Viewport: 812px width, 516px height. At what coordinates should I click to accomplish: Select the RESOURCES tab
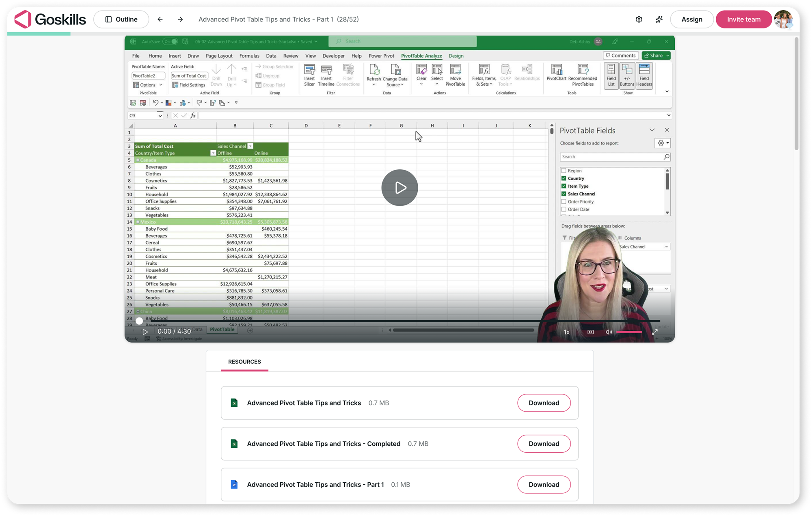244,362
